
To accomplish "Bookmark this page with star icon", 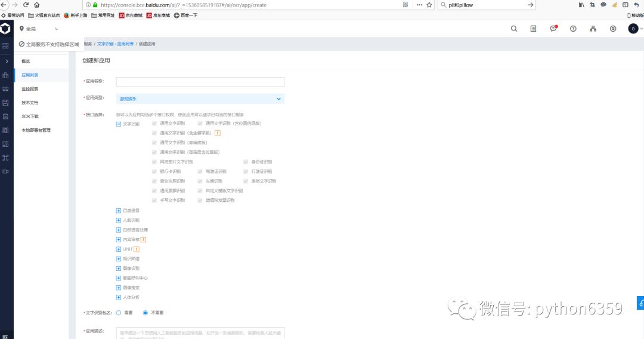I will [429, 5].
